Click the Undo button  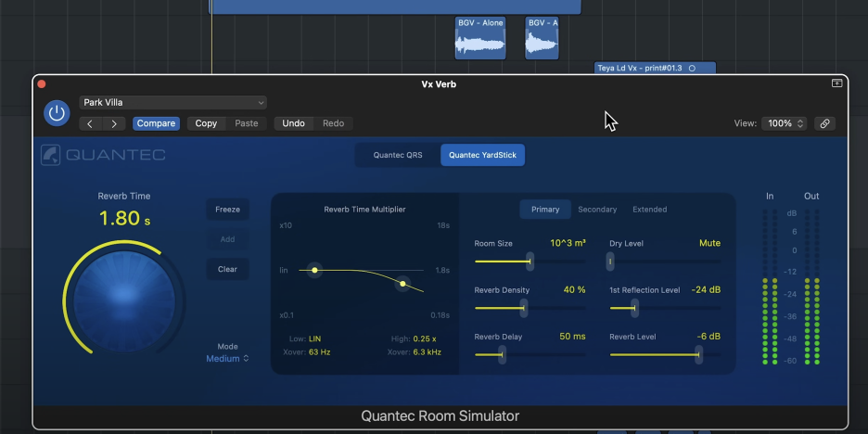click(x=293, y=123)
